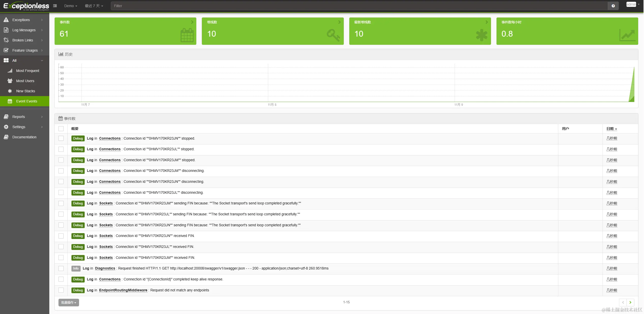
Task: Open the 最近 7 天 time range dropdown
Action: [x=94, y=6]
